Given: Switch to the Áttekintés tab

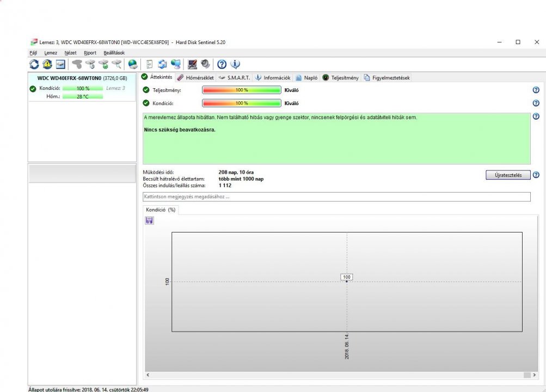Looking at the screenshot, I should (157, 77).
